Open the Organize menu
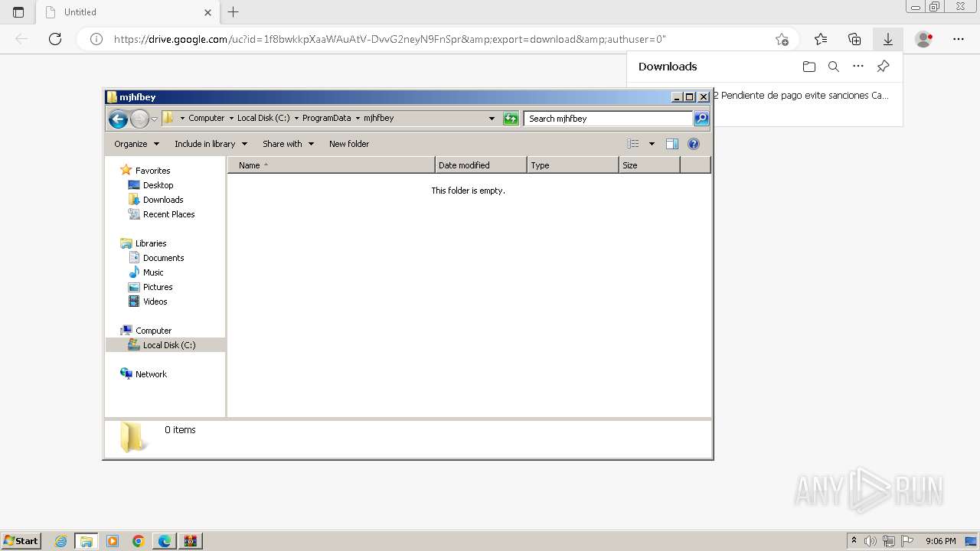The image size is (980, 551). [x=136, y=144]
